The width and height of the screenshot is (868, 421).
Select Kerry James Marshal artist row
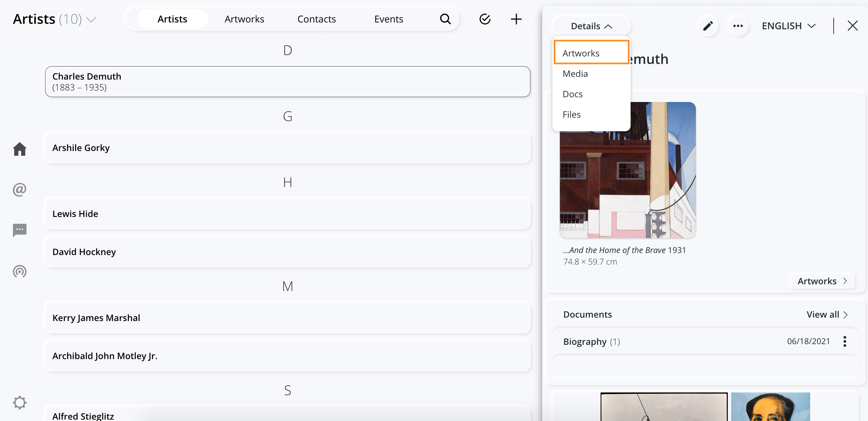(x=288, y=318)
